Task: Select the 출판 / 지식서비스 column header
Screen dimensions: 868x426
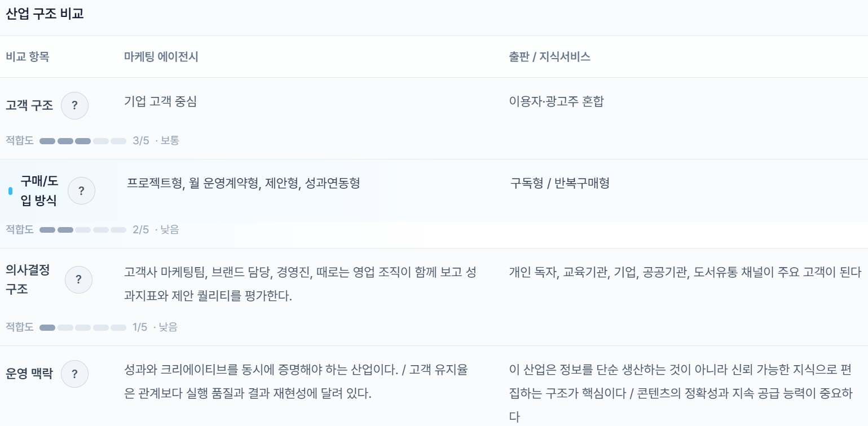Action: click(549, 57)
